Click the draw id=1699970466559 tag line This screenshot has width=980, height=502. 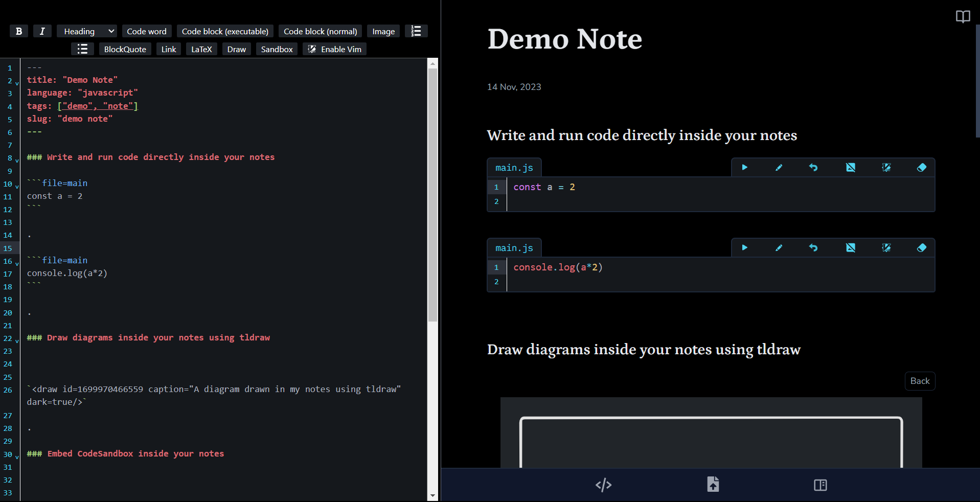(214, 396)
